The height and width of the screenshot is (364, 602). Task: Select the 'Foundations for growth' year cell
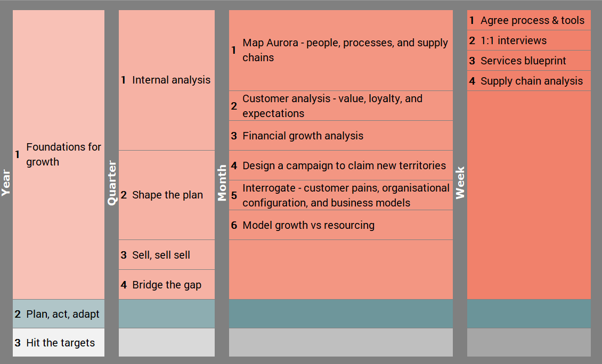click(59, 154)
